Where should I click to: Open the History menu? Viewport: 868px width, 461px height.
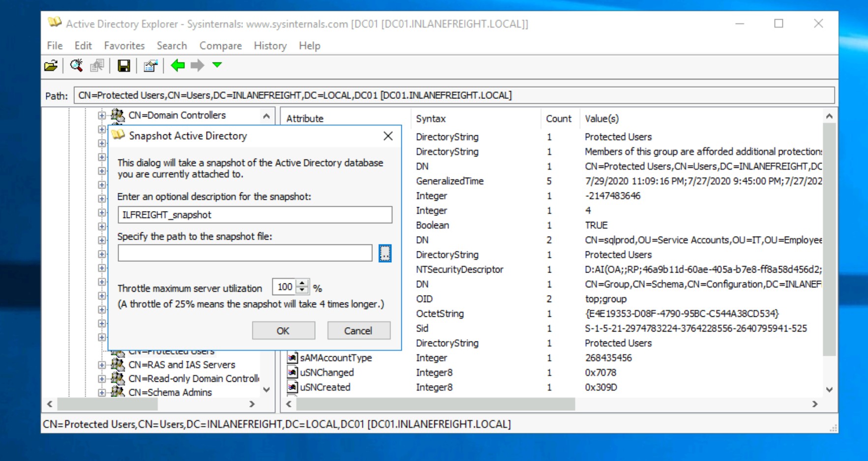point(270,46)
